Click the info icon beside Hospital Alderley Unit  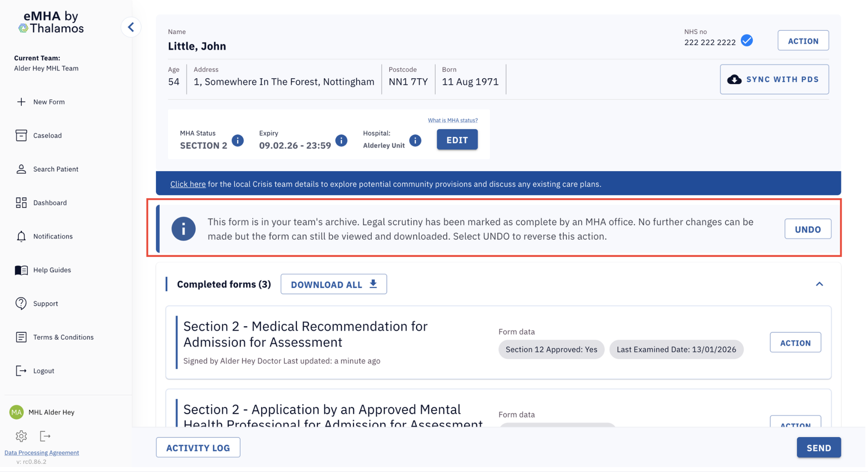pos(415,140)
